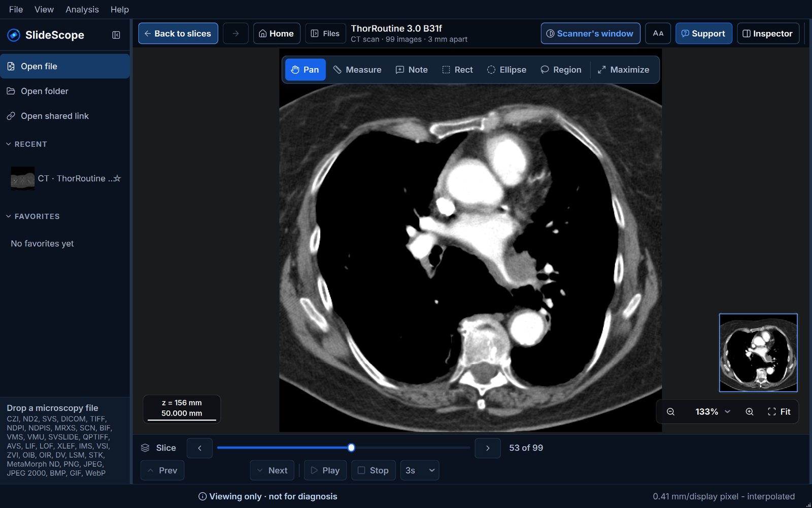Open the Files panel
This screenshot has height=508, width=812.
tap(325, 34)
